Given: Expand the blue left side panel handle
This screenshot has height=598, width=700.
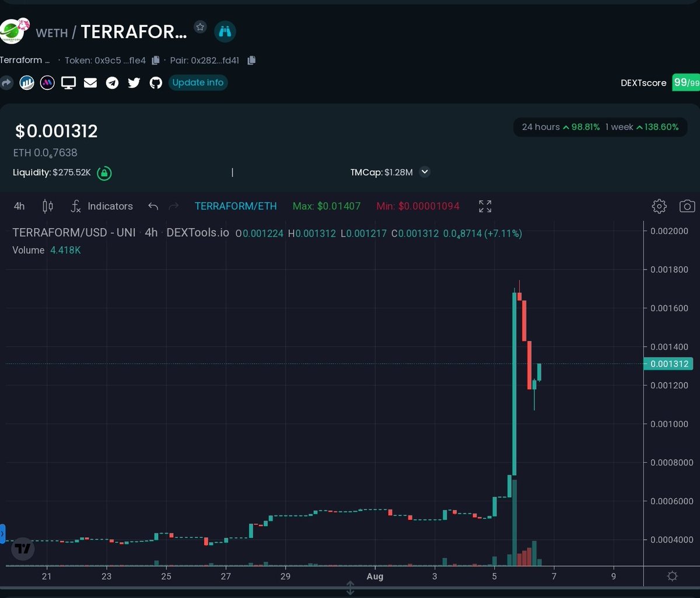Looking at the screenshot, I should pos(2,533).
